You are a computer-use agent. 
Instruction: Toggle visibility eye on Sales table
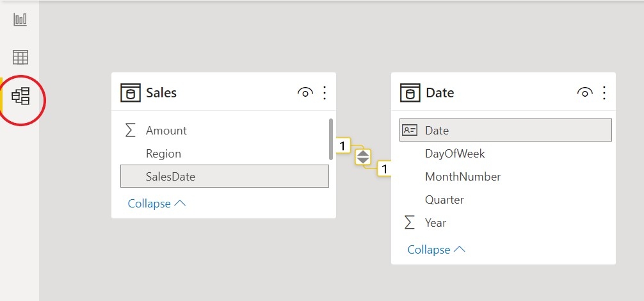point(305,93)
